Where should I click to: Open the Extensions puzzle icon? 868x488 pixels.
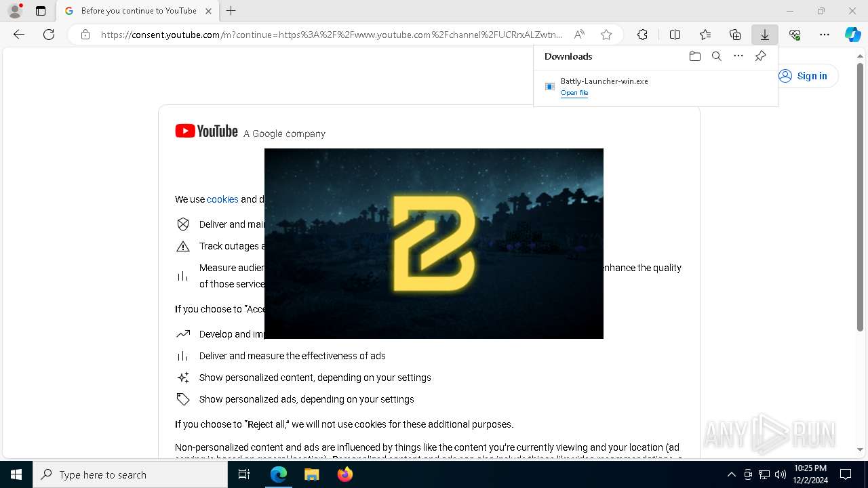(642, 35)
